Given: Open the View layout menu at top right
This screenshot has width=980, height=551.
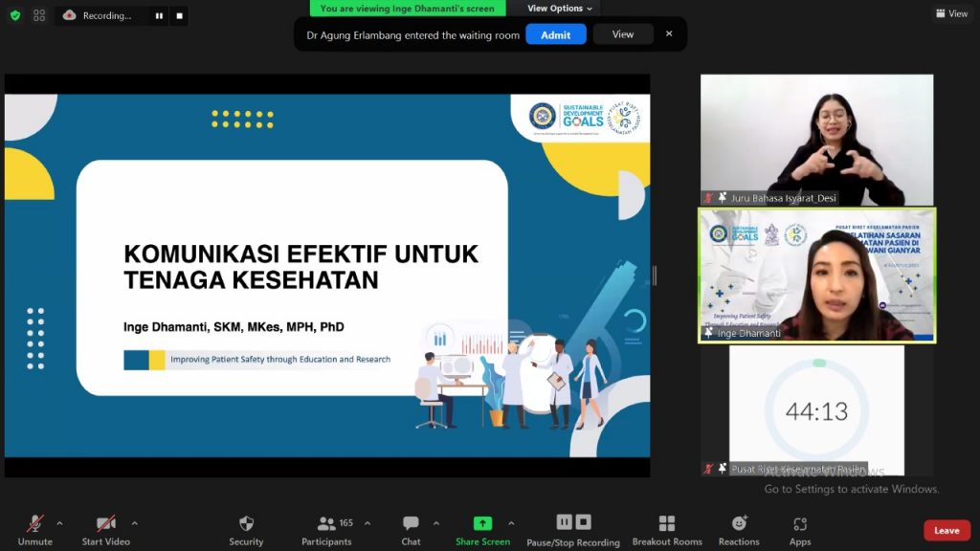Looking at the screenshot, I should [x=951, y=13].
